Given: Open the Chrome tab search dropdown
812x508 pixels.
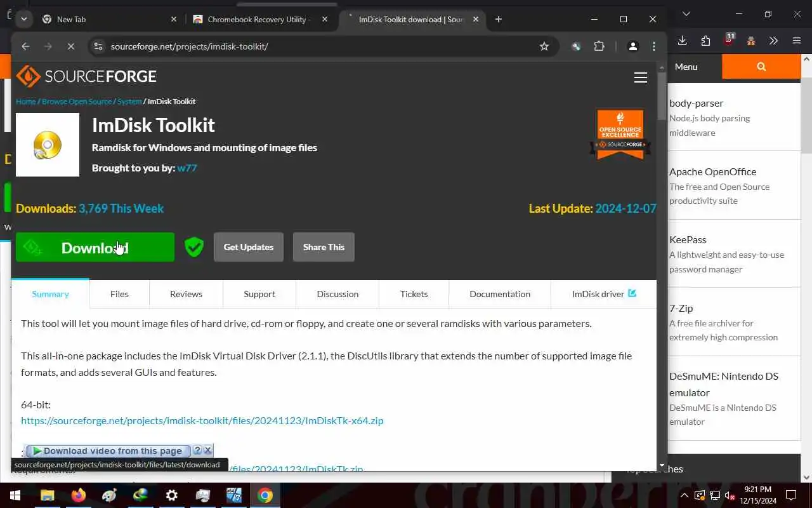Looking at the screenshot, I should tap(23, 19).
